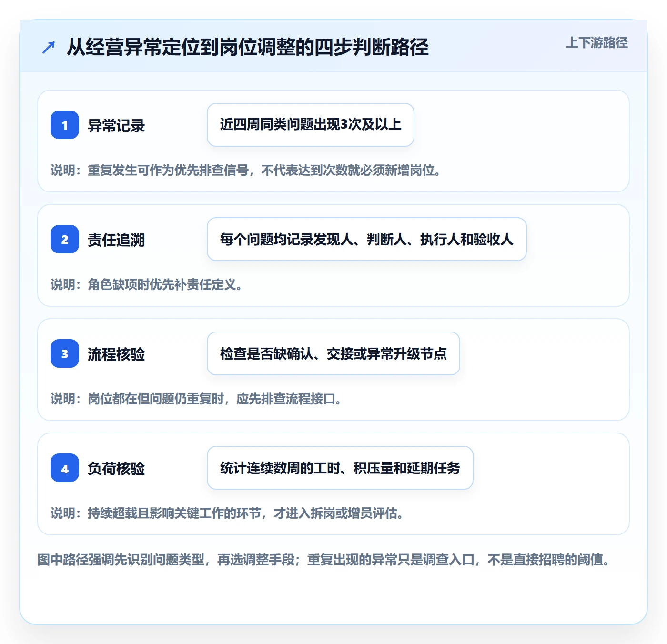Click the 负荷核验 step label
667x644 pixels.
[116, 469]
